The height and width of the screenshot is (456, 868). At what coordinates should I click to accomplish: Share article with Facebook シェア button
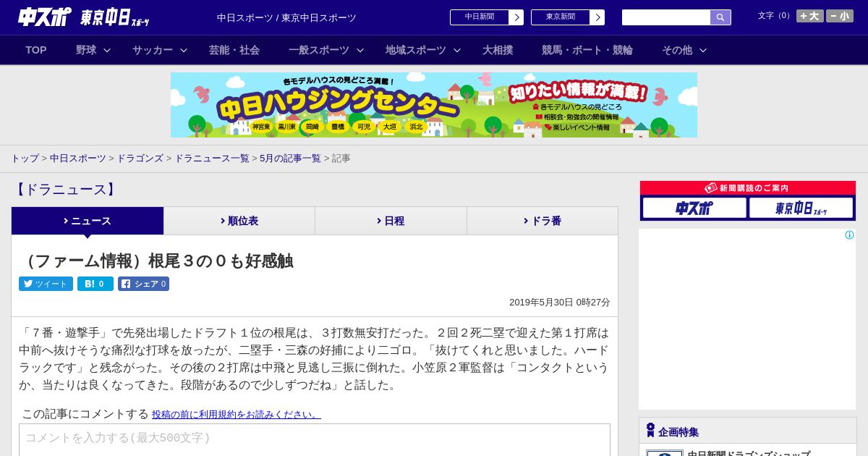pyautogui.click(x=143, y=284)
